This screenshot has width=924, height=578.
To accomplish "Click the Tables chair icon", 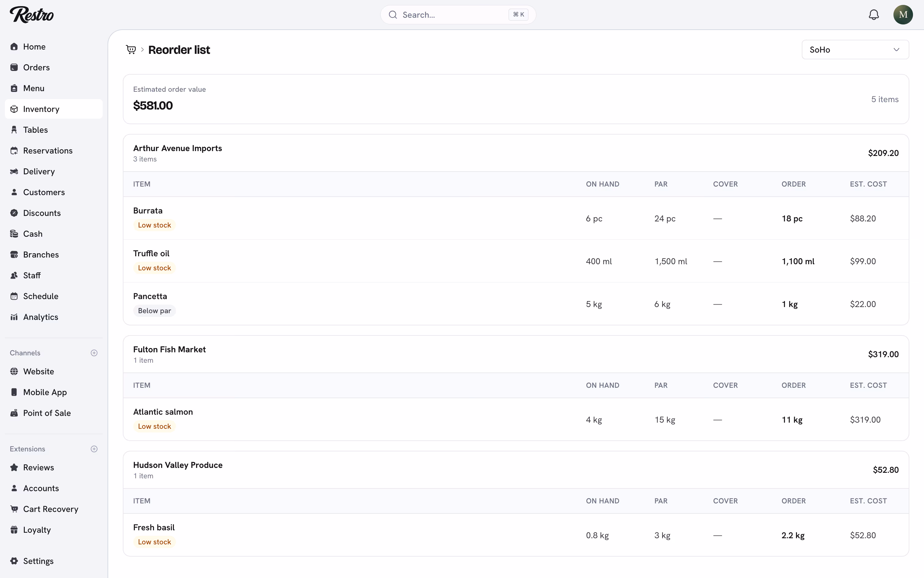I will (14, 130).
